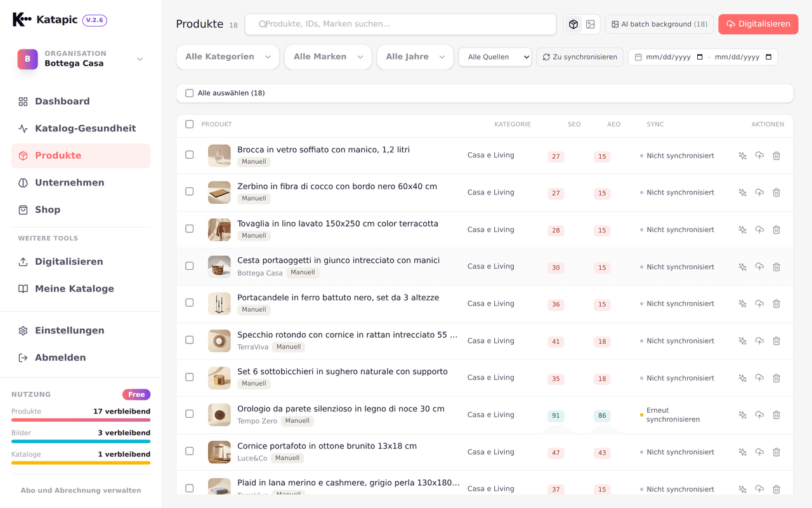The width and height of the screenshot is (812, 508).
Task: Select checkbox for Cesta portaoggetti in giunco
Action: [x=189, y=265]
